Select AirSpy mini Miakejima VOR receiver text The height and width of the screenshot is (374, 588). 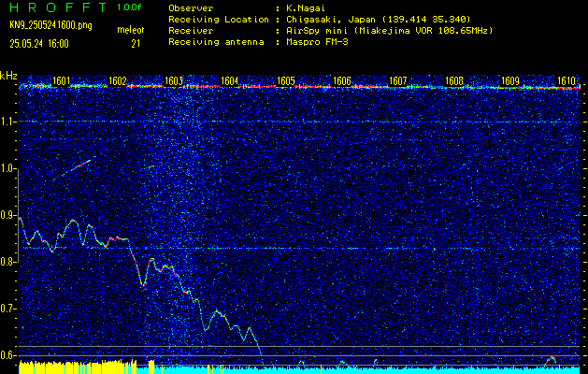click(x=389, y=30)
